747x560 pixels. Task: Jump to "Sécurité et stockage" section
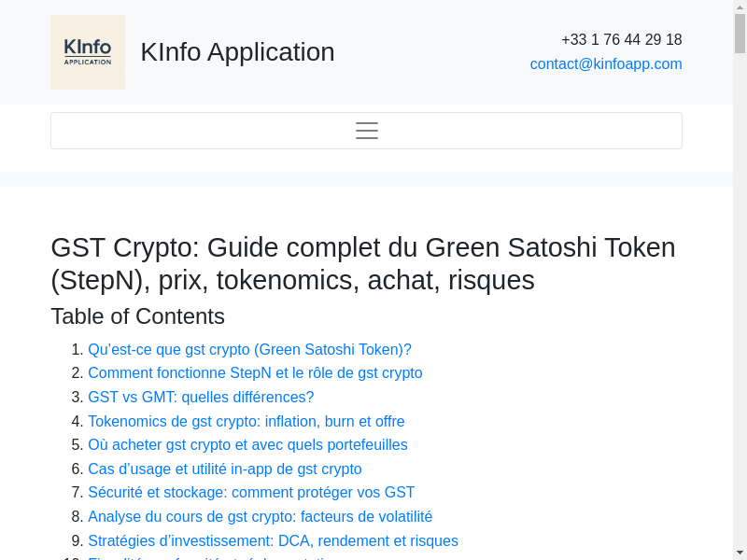(251, 493)
